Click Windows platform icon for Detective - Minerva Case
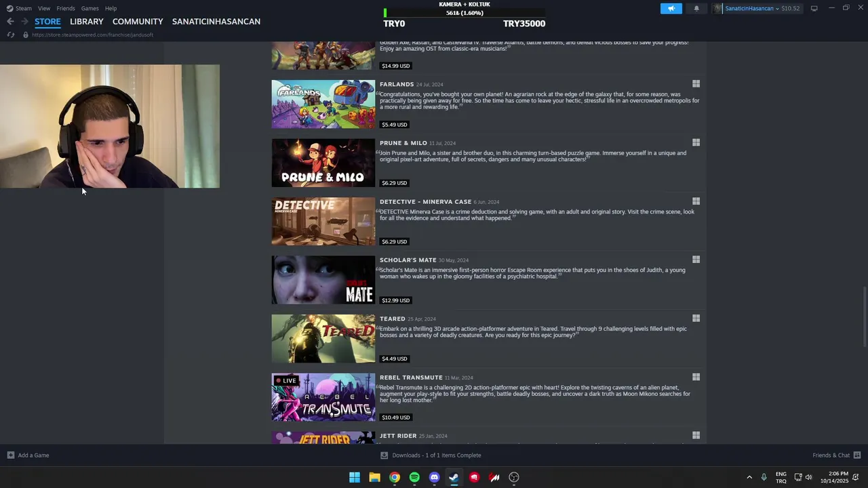 coord(696,201)
